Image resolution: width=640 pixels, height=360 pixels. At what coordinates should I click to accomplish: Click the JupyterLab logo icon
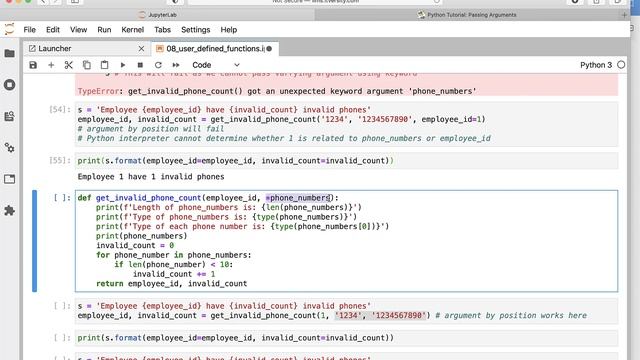[x=9, y=29]
